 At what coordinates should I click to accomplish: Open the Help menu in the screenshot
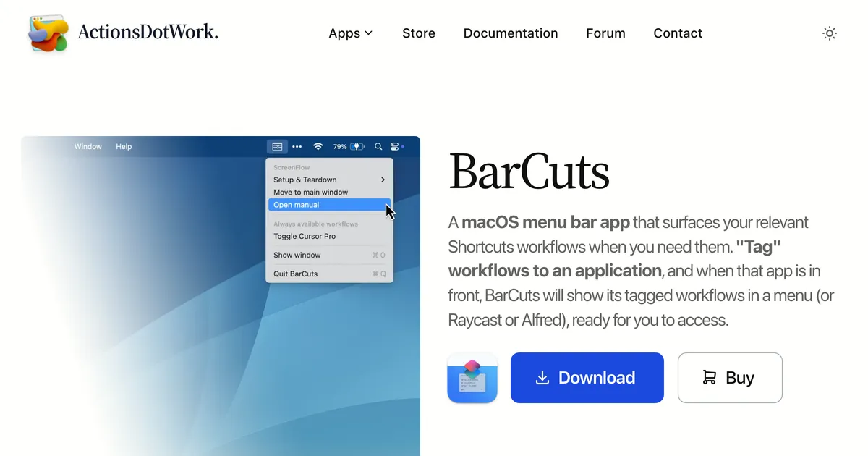tap(124, 146)
